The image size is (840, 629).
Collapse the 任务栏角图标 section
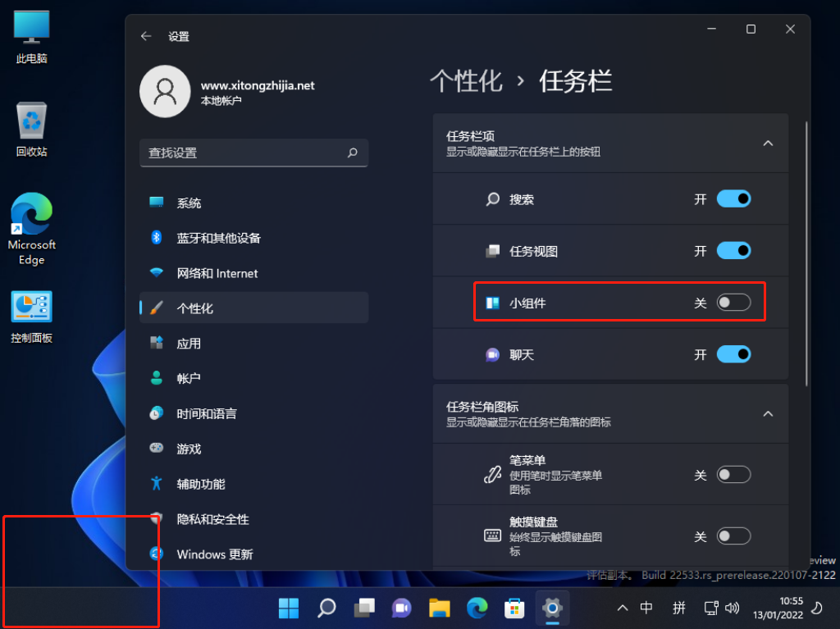click(768, 413)
